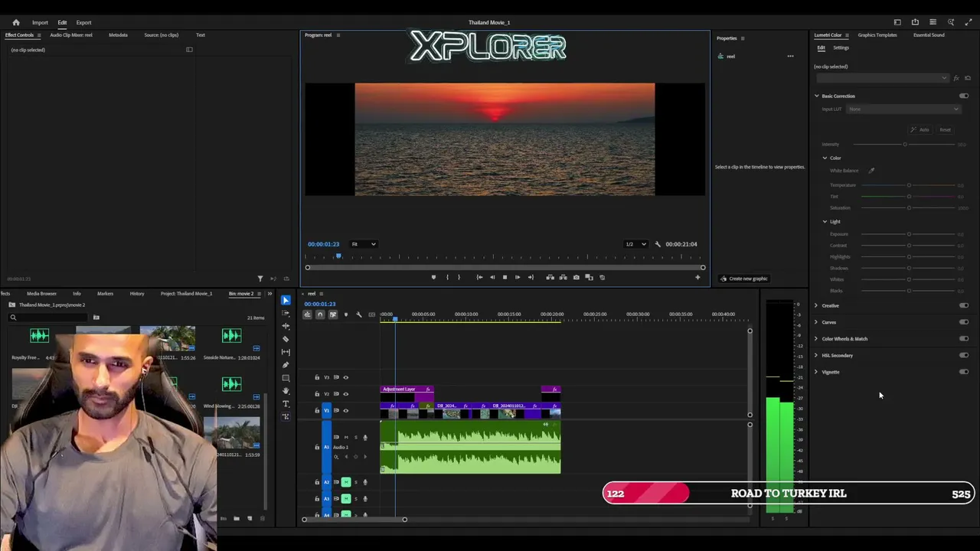Toggle Color Wheels & Match switch
This screenshot has width=980, height=551.
964,338
